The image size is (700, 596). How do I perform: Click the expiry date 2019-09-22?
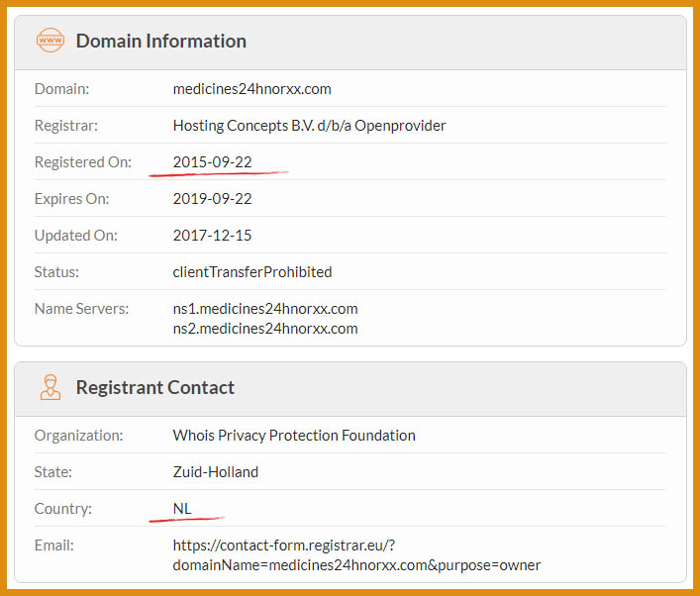212,199
